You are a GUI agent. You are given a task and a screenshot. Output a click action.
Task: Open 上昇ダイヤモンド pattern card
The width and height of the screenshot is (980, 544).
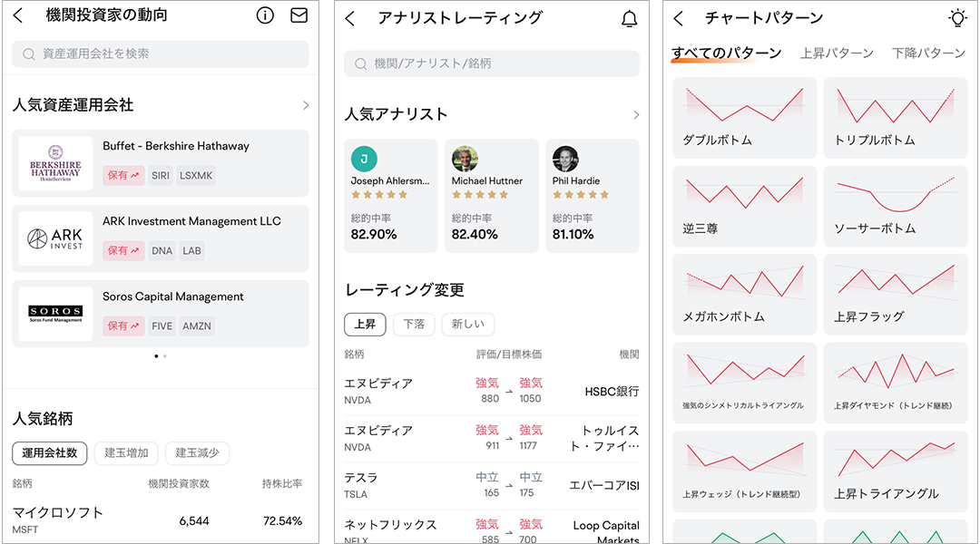[896, 383]
